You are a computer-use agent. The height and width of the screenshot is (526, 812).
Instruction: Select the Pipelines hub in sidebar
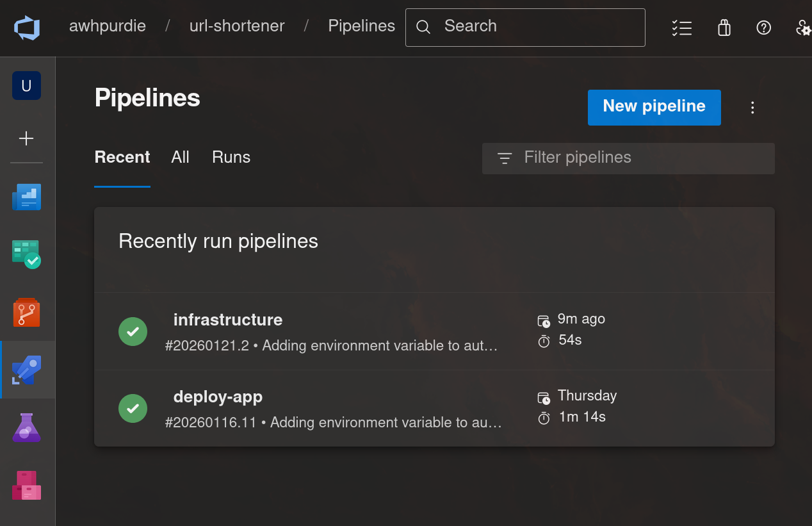coord(26,370)
